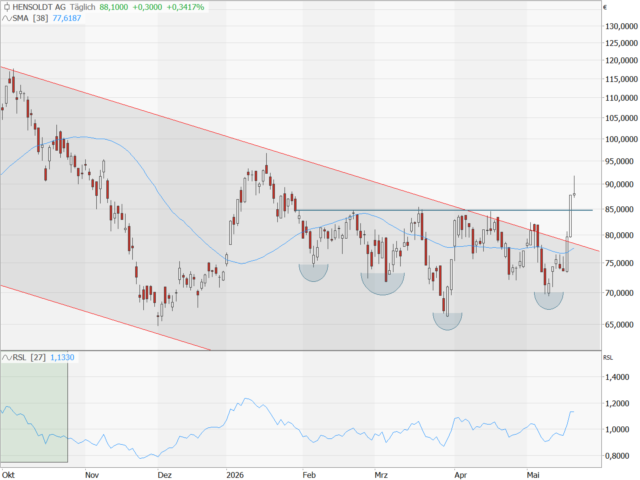Click the 125,0000 price axis label

point(621,43)
